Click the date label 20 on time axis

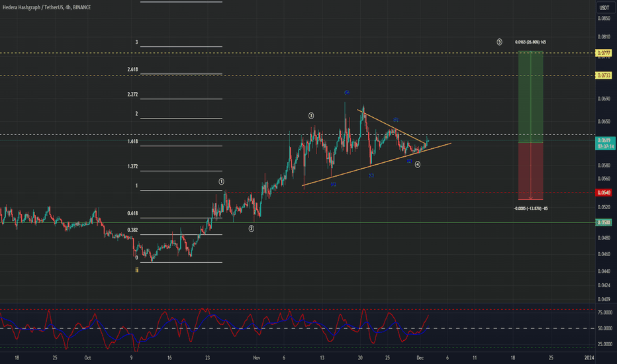(x=360, y=357)
